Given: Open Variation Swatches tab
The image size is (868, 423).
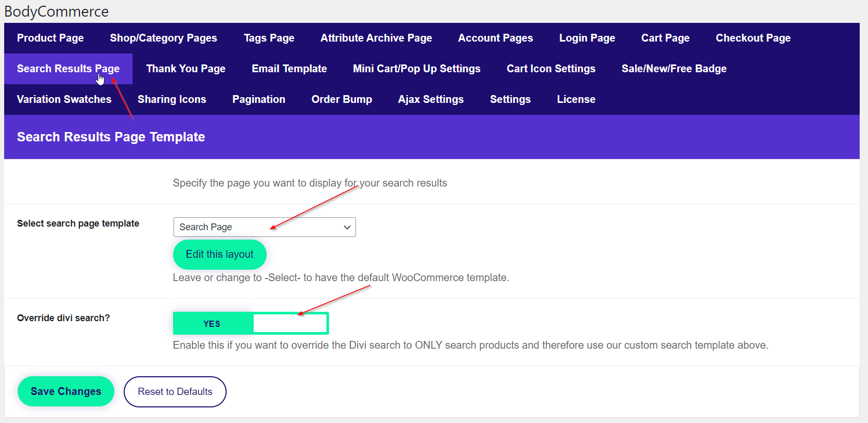Looking at the screenshot, I should point(64,99).
